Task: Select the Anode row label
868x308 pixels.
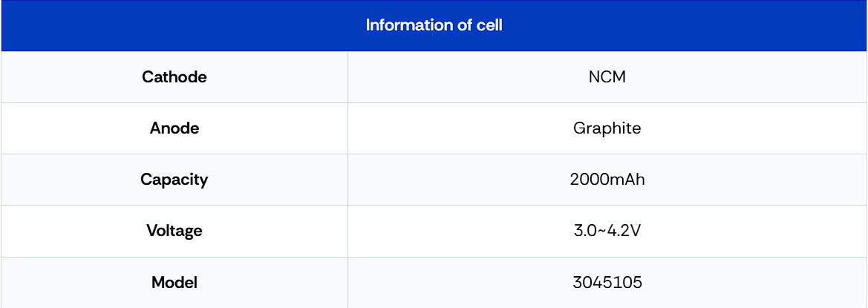Action: click(174, 128)
